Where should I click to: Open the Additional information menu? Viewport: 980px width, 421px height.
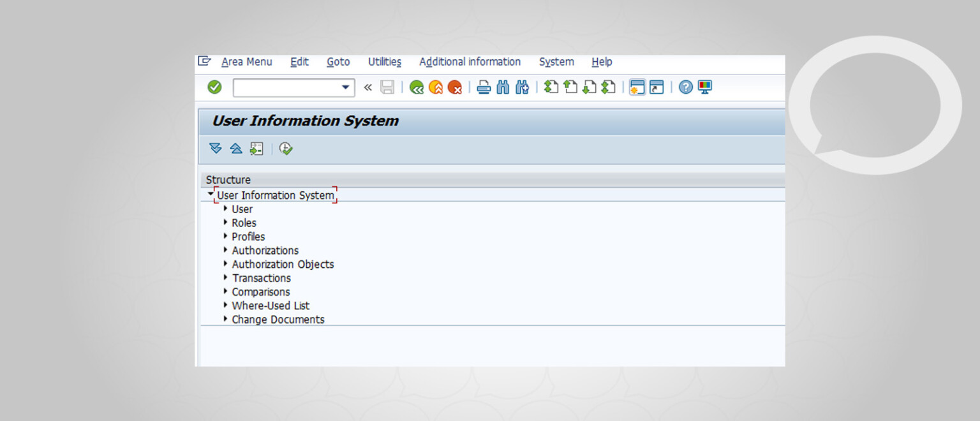[x=470, y=62]
